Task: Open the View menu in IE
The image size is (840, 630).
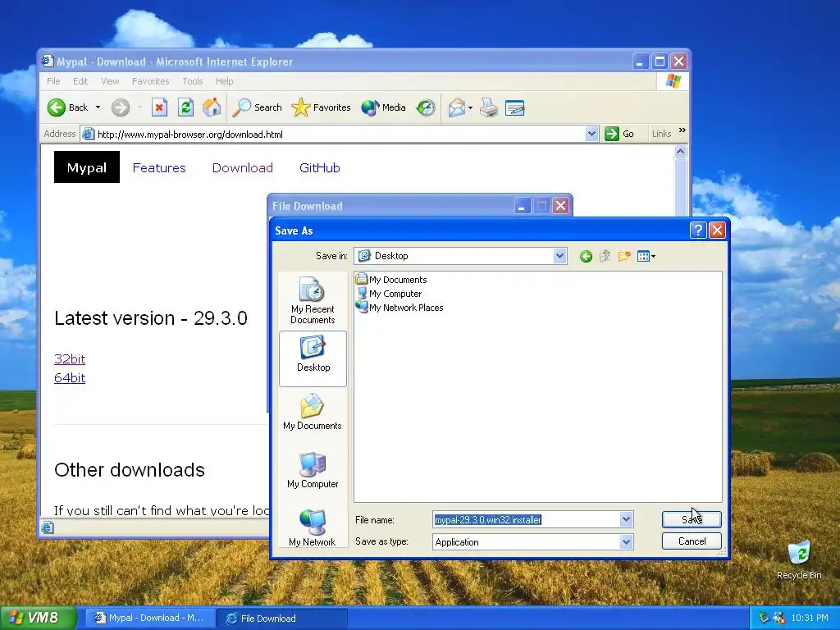Action: tap(110, 81)
